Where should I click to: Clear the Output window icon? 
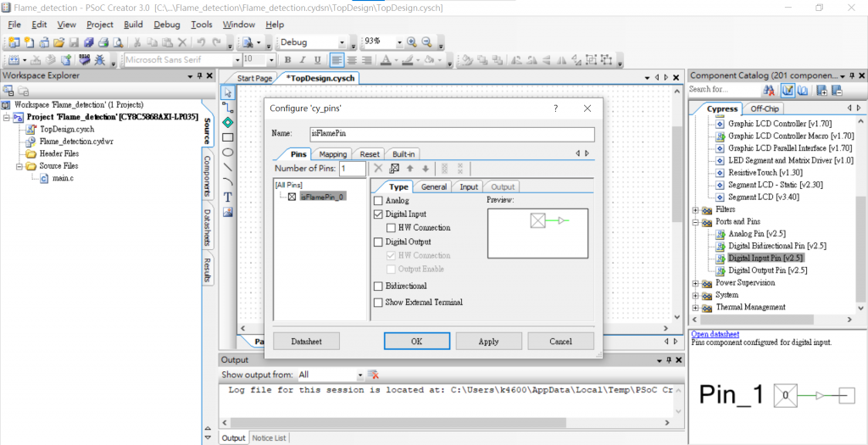[x=373, y=375]
